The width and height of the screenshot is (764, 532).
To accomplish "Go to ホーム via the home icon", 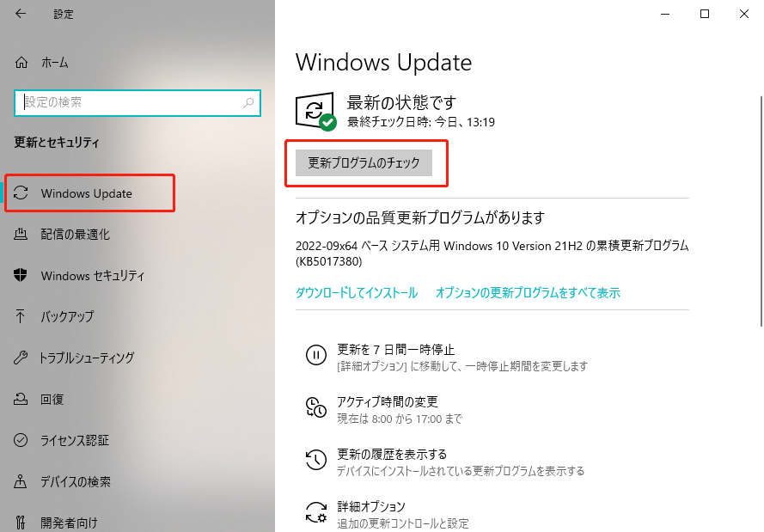I will (21, 63).
